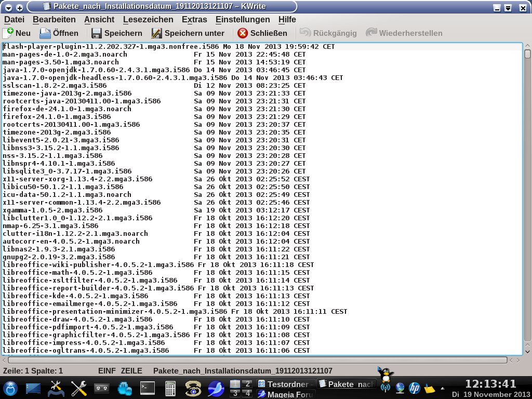Launch the Mageia Control Center icon
Screen dimensions: 532x399
pyautogui.click(x=56, y=389)
